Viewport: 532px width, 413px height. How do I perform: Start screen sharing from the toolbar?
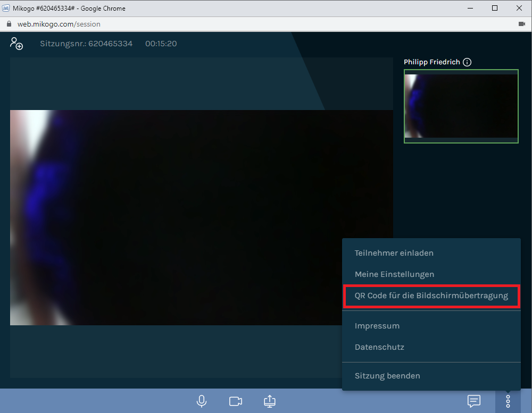[x=270, y=401]
